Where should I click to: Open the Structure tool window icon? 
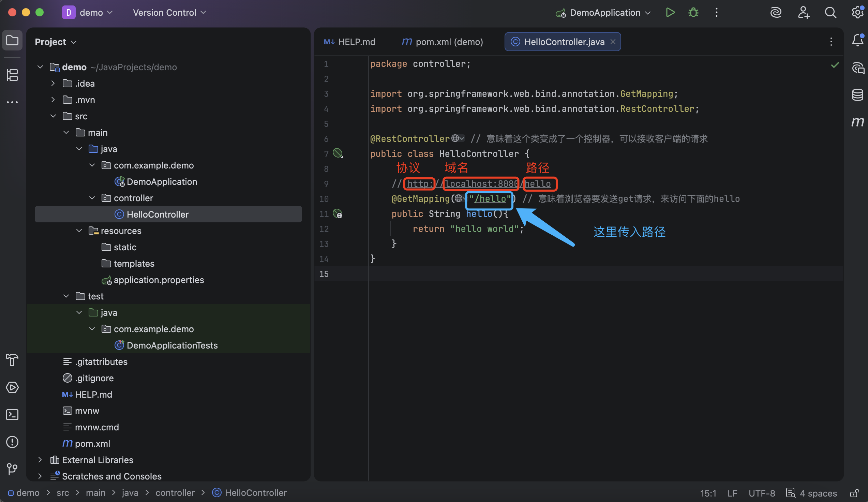pos(12,75)
